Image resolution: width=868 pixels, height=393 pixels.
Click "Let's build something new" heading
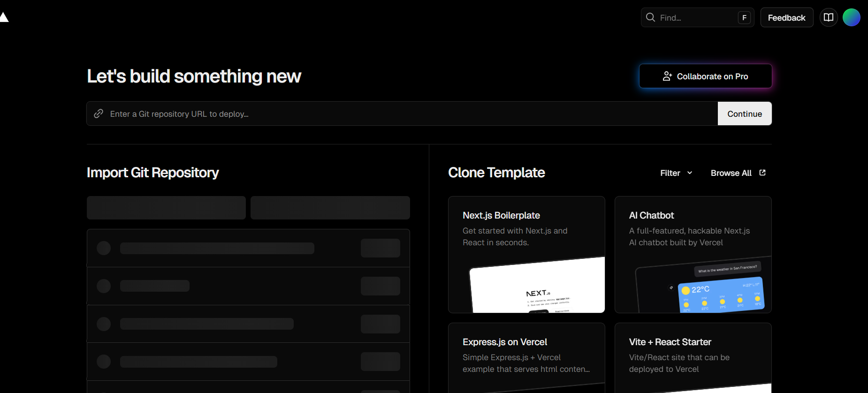pos(194,76)
